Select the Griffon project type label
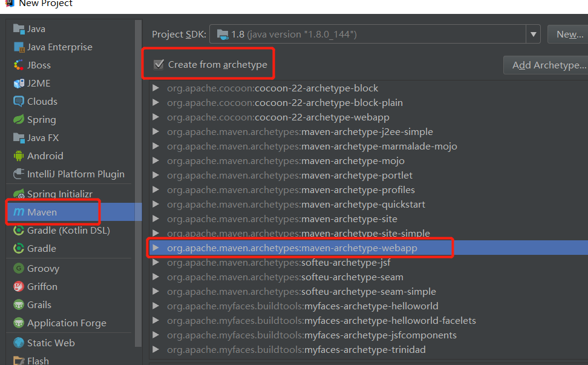This screenshot has width=588, height=365. pyautogui.click(x=42, y=286)
